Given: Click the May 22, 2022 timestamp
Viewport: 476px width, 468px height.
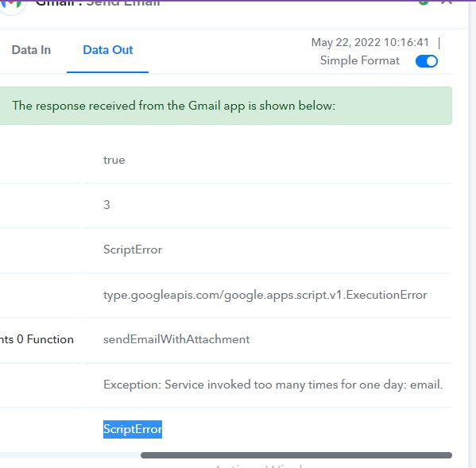Looking at the screenshot, I should point(370,42).
